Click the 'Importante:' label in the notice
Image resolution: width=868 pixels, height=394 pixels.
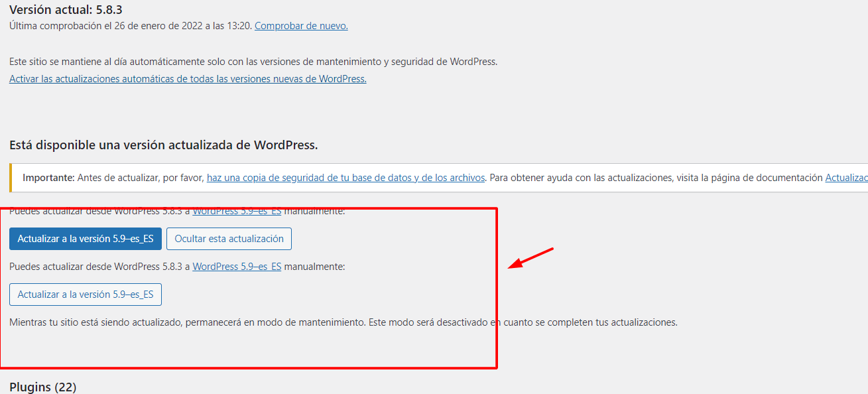click(48, 178)
